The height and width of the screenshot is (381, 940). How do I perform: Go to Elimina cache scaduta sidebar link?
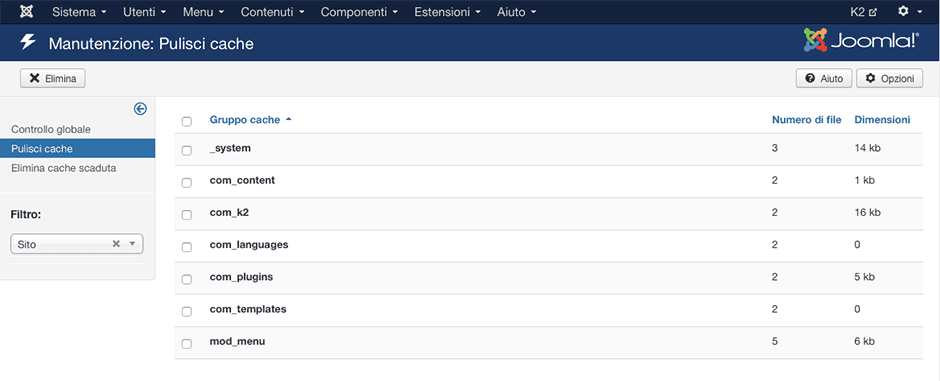tap(64, 168)
